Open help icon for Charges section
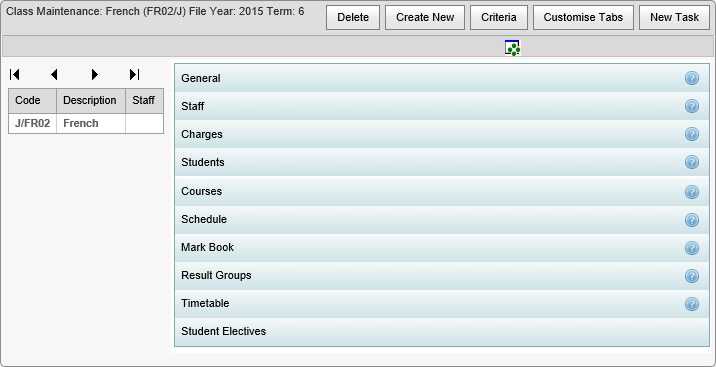This screenshot has width=716, height=367. (692, 134)
